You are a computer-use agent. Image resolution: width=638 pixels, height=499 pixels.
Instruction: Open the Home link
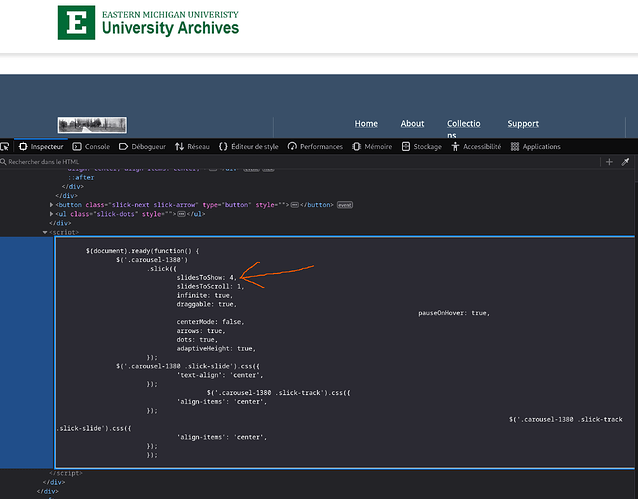tap(366, 123)
